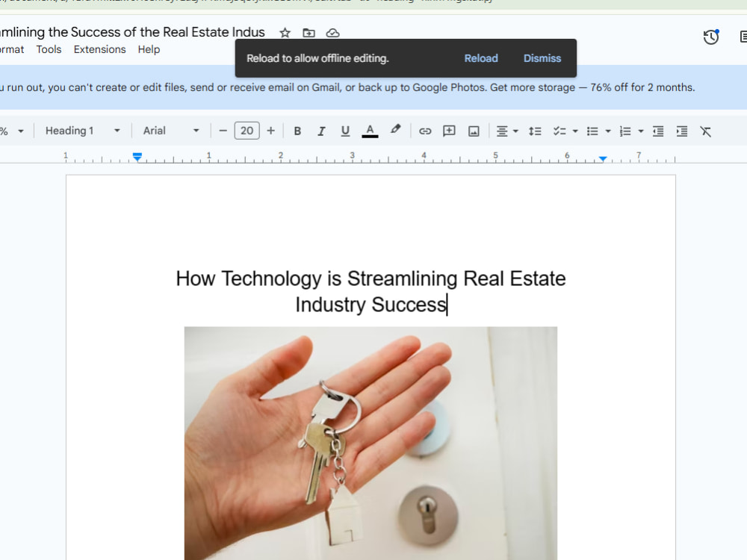This screenshot has width=747, height=560.
Task: Click the bulleted list icon
Action: [x=592, y=131]
